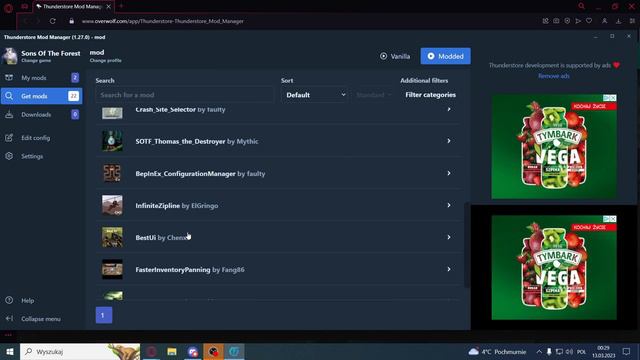Click the Downloads count badge 0
640x360 pixels.
pyautogui.click(x=75, y=115)
